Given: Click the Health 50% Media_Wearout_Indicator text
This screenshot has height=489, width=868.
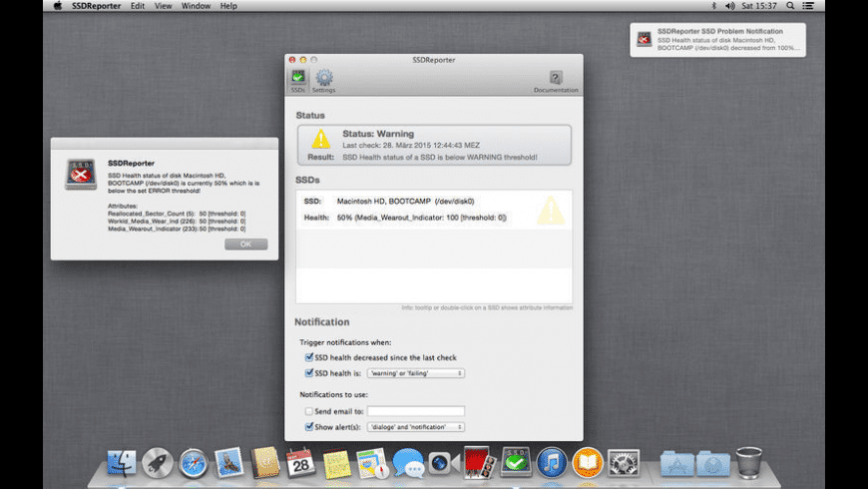Looking at the screenshot, I should click(x=421, y=218).
